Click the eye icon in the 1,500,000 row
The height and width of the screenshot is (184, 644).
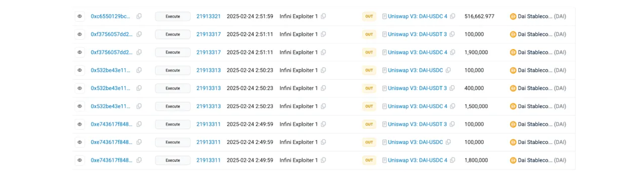click(79, 106)
